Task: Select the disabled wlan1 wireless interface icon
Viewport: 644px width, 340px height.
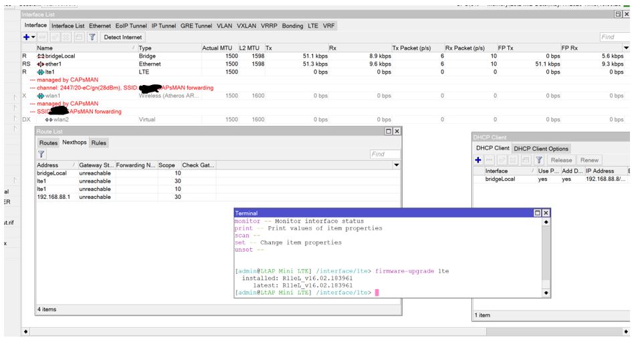Action: tap(41, 96)
